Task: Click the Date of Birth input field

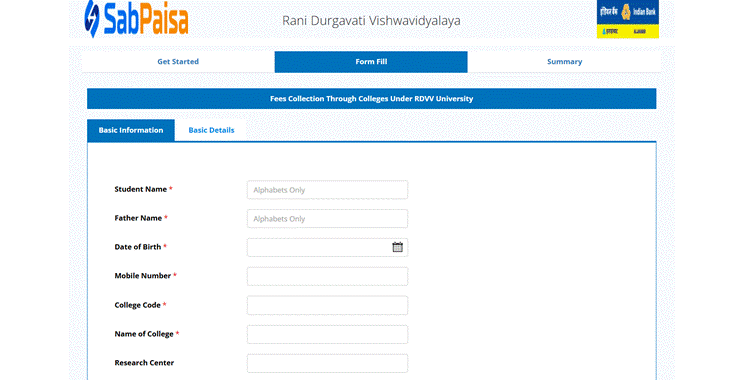Action: coord(328,247)
